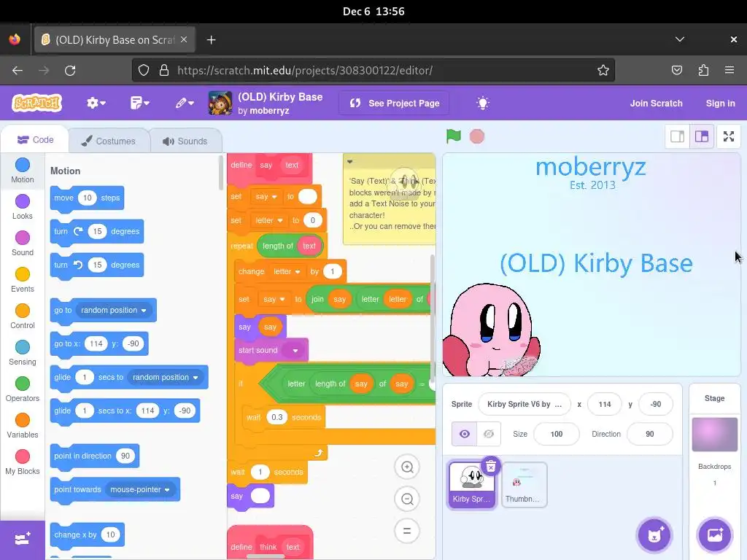
Task: Click the moberryz project author avatar
Action: (220, 103)
